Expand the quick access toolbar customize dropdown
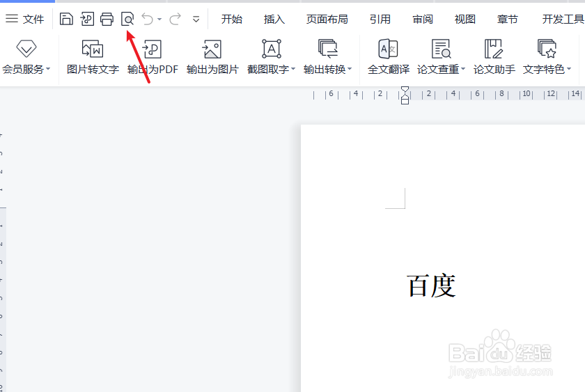This screenshot has width=585, height=392. coord(196,19)
